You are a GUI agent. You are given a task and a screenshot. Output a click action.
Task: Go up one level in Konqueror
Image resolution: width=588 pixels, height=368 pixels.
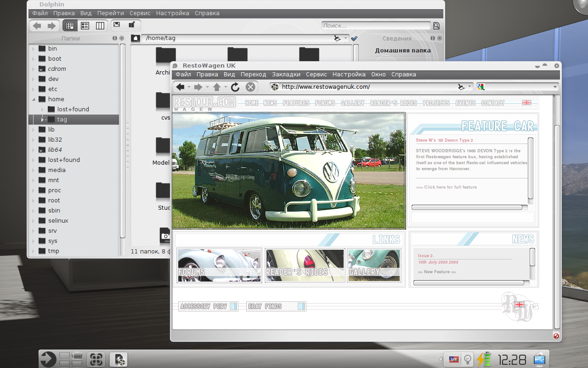[x=217, y=87]
